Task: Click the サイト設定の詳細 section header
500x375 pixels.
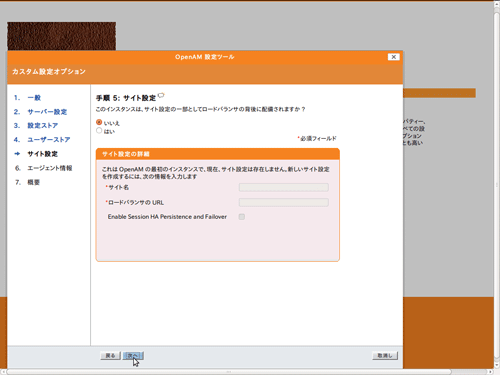Action: pyautogui.click(x=218, y=154)
